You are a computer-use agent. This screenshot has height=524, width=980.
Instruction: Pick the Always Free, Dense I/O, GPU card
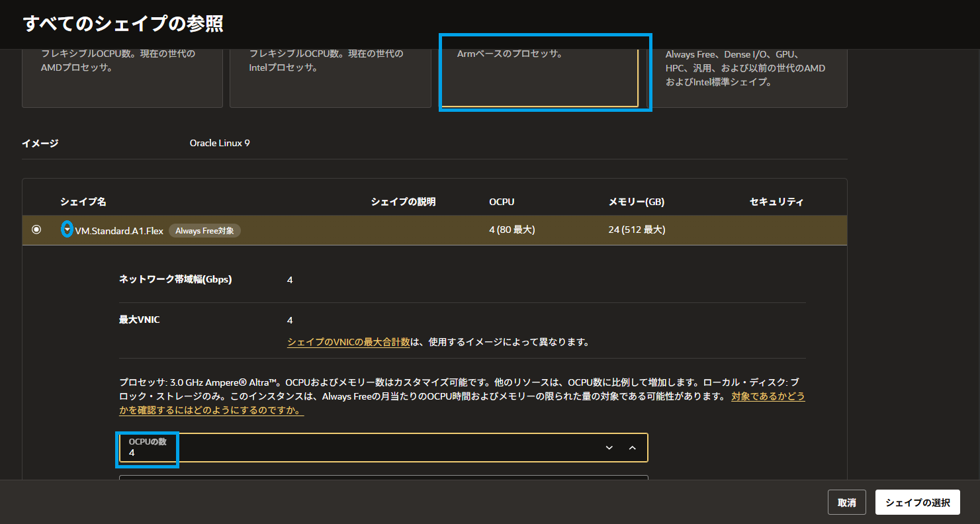(748, 76)
